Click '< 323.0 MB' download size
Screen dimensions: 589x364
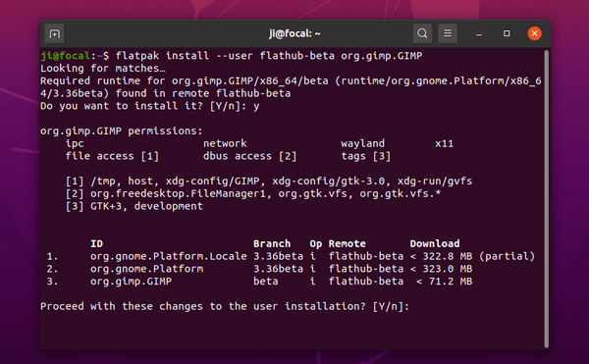pyautogui.click(x=441, y=269)
